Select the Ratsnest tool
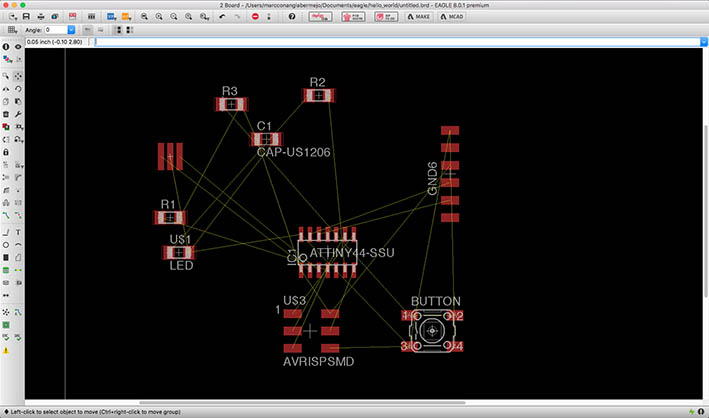Viewport: 709px width, 418px height. tap(6, 312)
